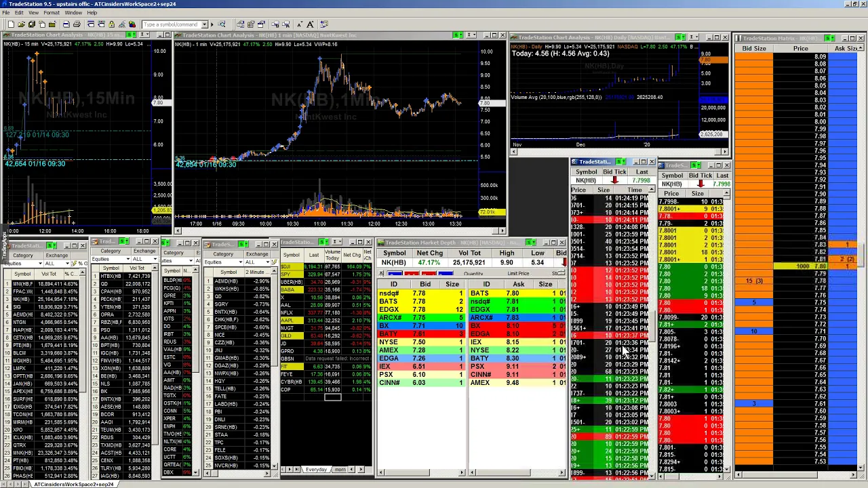Open Category Equities dropdown in AEMD(HB) scanner
The image size is (868, 488).
tap(241, 262)
